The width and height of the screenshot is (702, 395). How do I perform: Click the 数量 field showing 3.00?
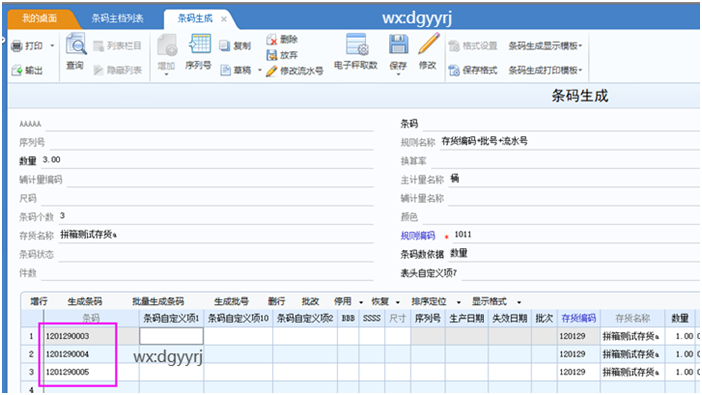coord(208,160)
